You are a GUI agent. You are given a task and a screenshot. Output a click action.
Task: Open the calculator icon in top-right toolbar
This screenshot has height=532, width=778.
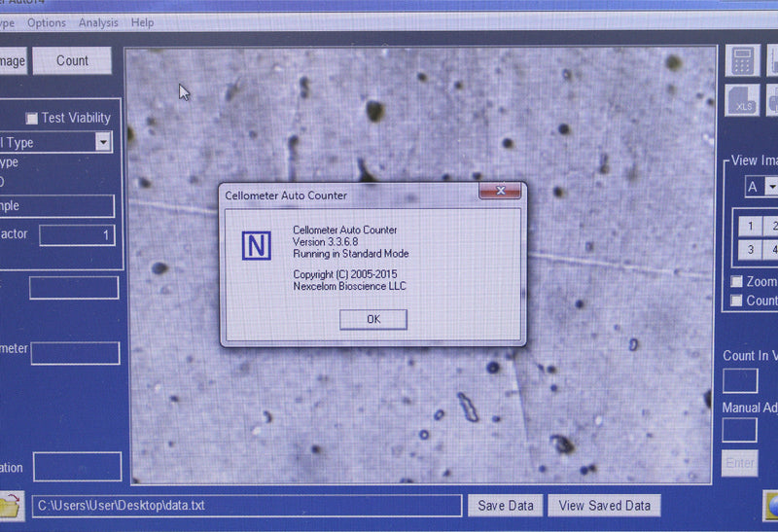[743, 60]
